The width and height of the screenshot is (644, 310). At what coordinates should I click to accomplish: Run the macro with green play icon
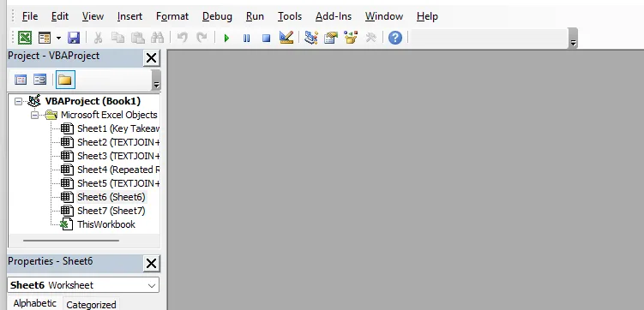coord(226,38)
